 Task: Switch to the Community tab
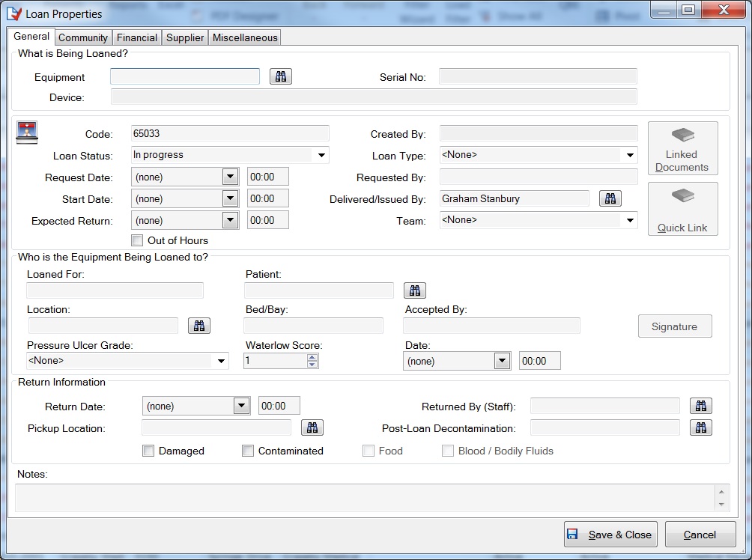83,38
